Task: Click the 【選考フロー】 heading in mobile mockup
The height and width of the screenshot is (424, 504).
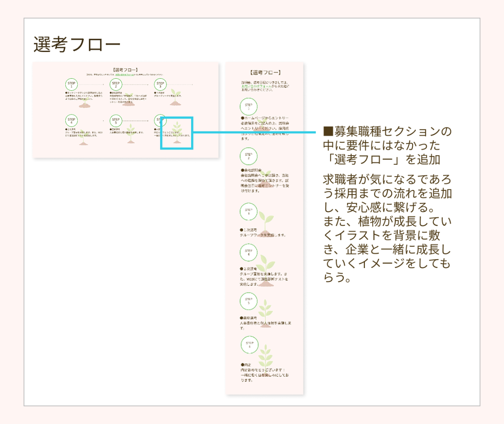Action: pos(264,73)
